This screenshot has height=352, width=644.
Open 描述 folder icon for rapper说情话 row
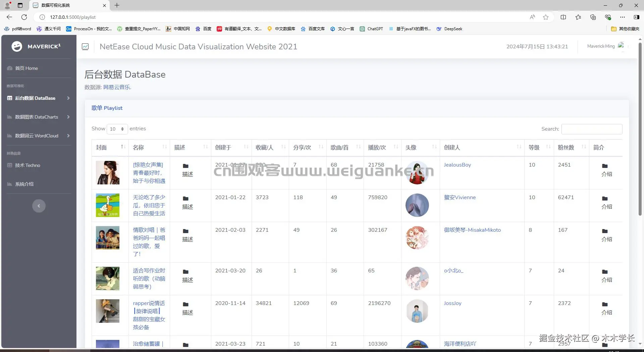click(185, 304)
